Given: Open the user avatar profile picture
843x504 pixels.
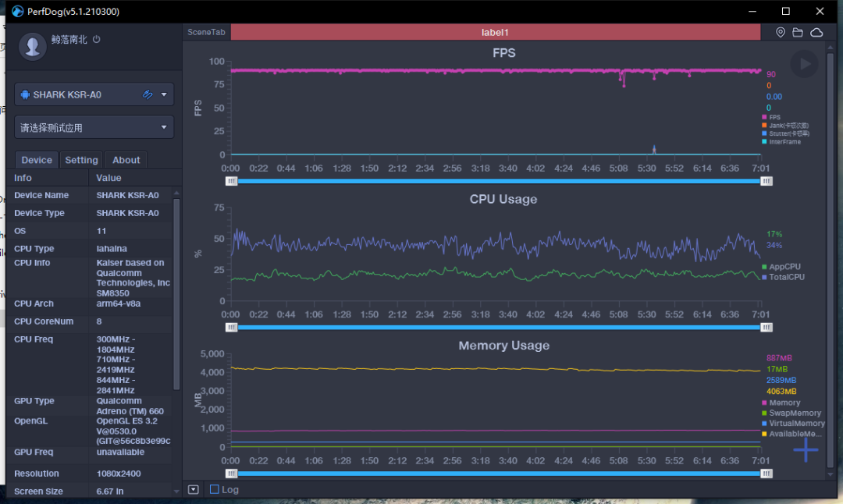Looking at the screenshot, I should coord(32,47).
